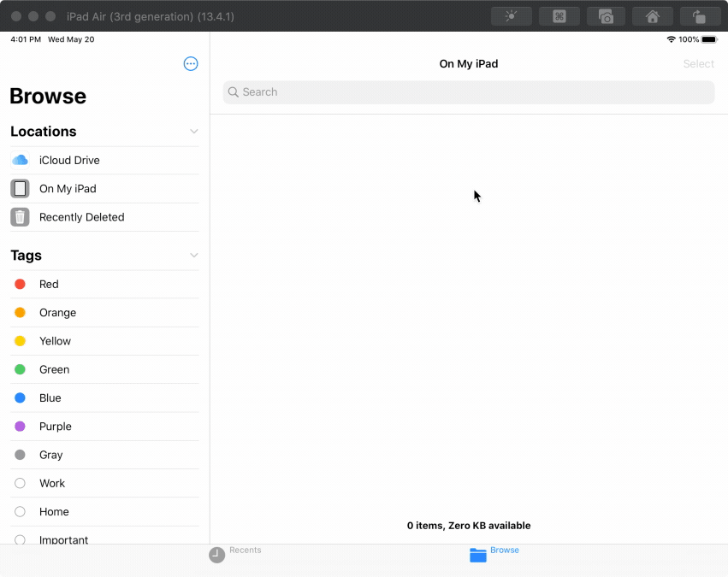The image size is (728, 577).
Task: Click the simulator Home button icon
Action: click(653, 16)
